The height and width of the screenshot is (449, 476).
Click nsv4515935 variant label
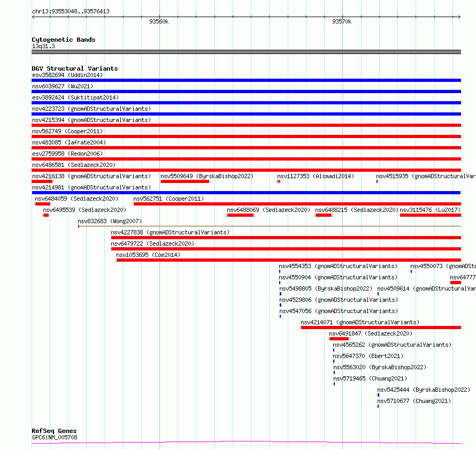(426, 176)
